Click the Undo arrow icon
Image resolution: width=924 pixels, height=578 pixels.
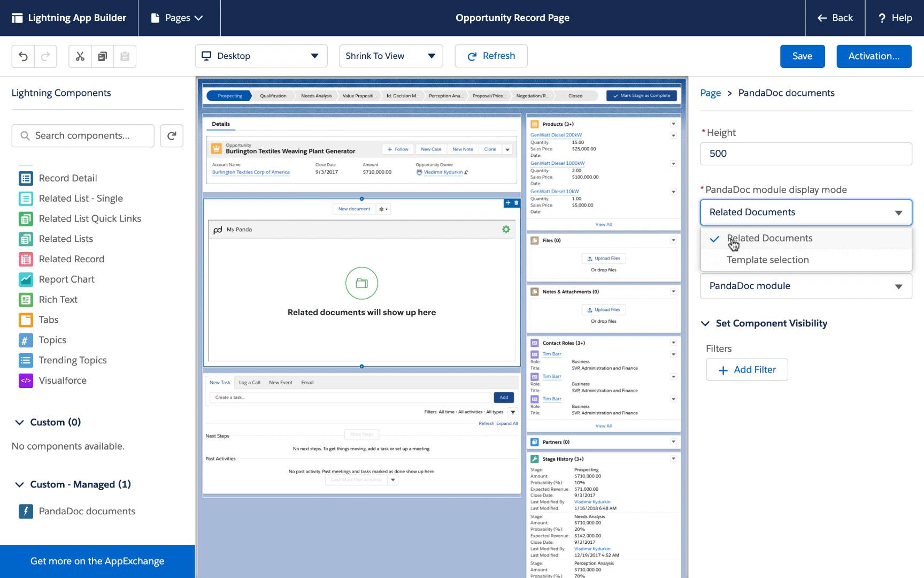point(23,56)
